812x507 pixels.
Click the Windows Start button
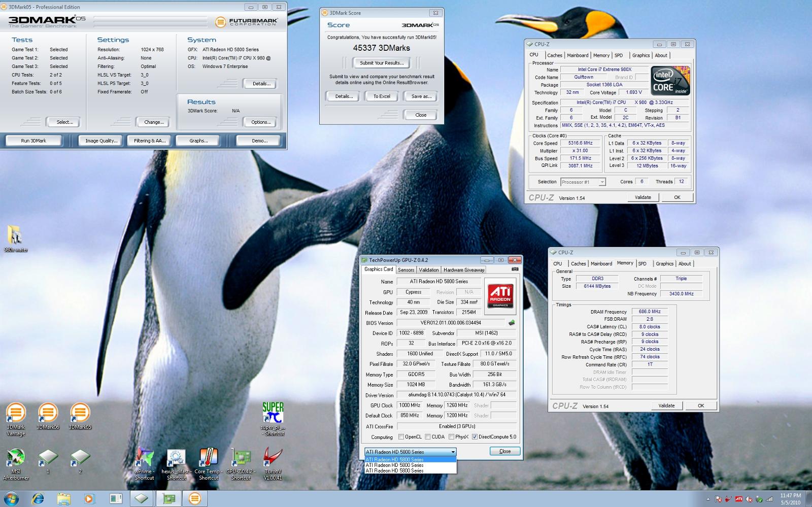[11, 499]
